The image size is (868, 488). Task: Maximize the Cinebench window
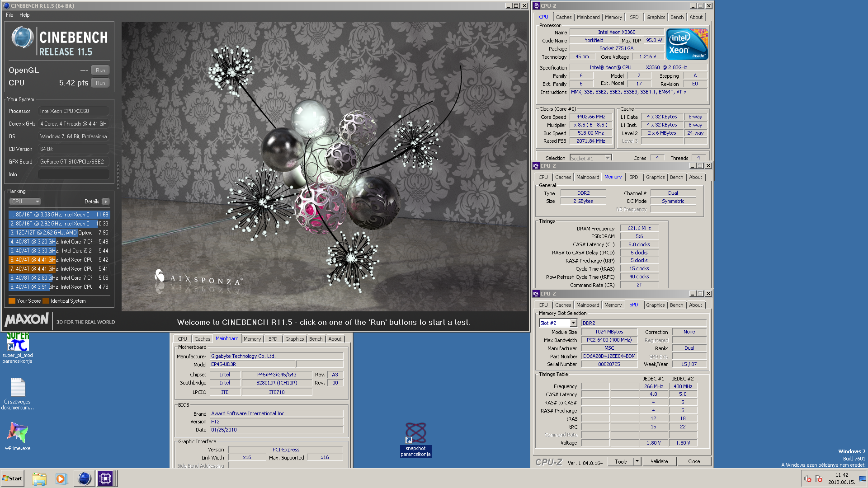pos(516,6)
